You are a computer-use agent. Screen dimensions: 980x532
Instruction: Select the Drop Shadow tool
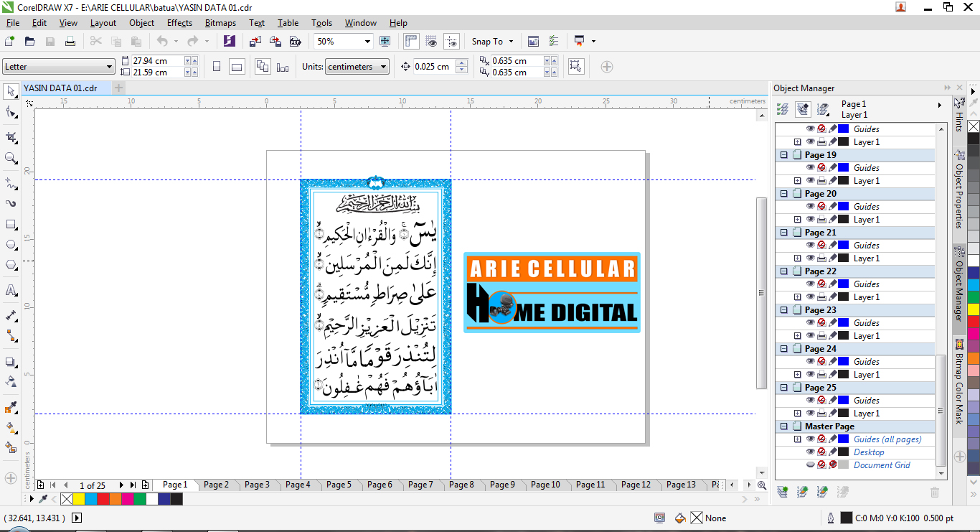click(11, 363)
